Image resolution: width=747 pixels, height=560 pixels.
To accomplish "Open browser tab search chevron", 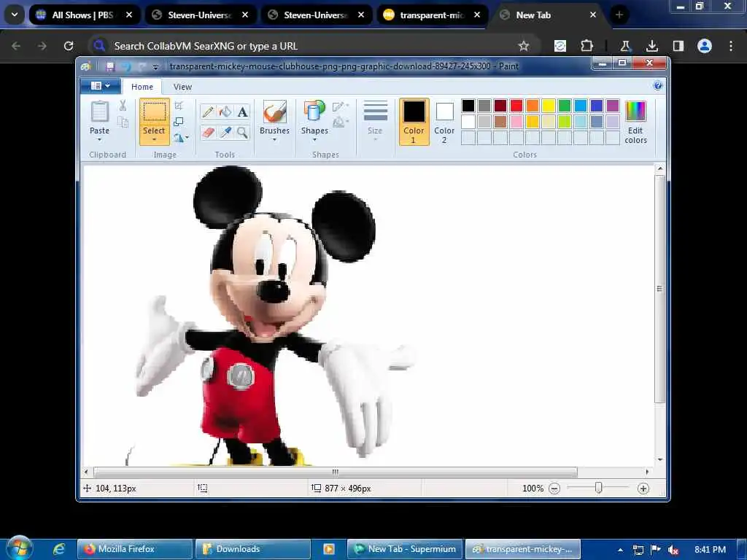I will 15,15.
